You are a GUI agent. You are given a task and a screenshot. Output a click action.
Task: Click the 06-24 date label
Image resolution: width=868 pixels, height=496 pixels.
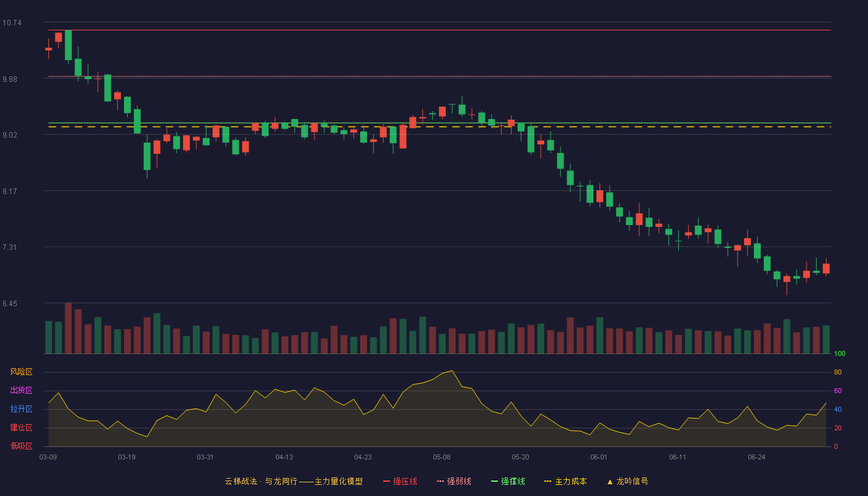756,457
